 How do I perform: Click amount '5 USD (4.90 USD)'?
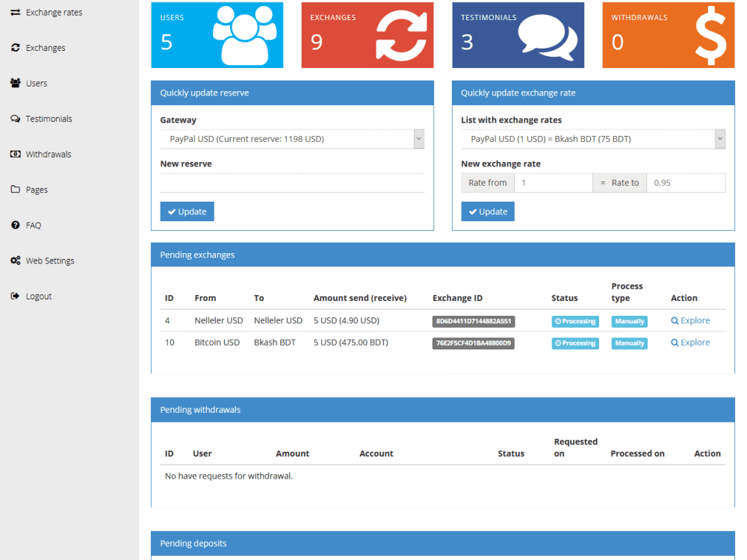click(347, 320)
